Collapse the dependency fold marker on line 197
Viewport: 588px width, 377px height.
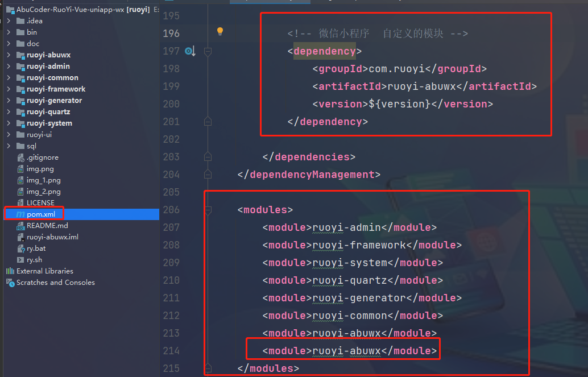tap(208, 51)
